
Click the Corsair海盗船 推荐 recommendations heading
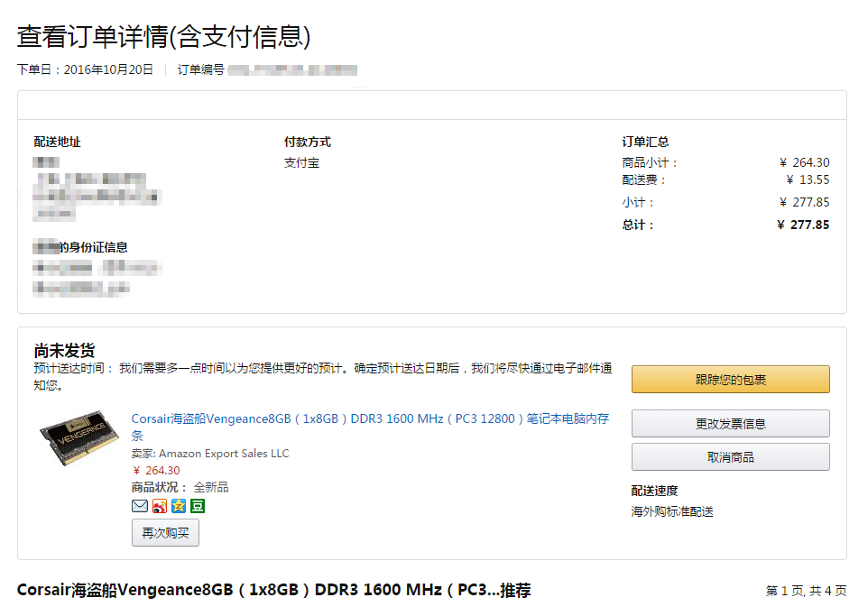point(274,591)
